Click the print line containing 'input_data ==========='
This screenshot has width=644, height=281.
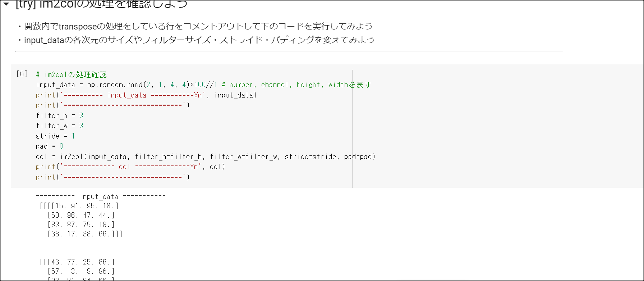[146, 95]
